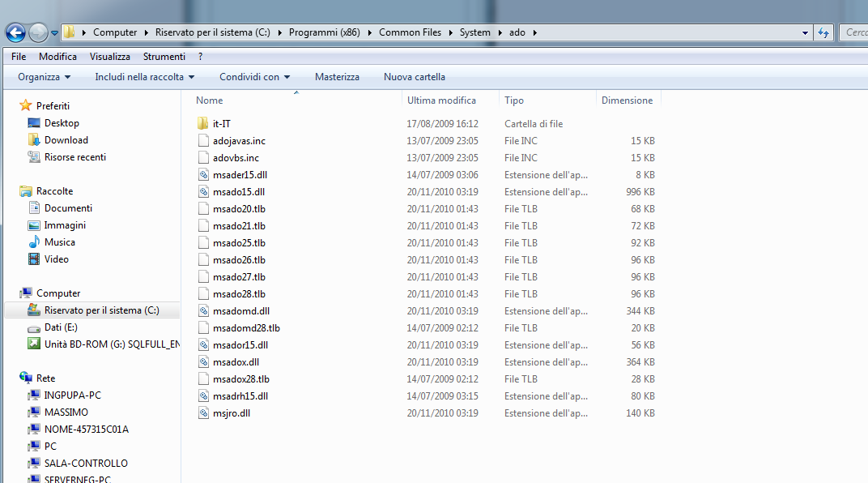Expand the arrow after Common Files breadcrumb

451,32
